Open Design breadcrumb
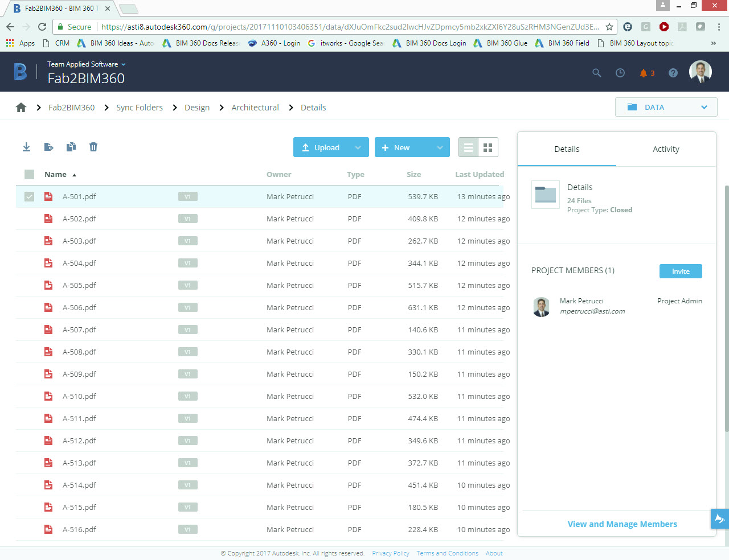Viewport: 729px width, 560px height. click(197, 108)
